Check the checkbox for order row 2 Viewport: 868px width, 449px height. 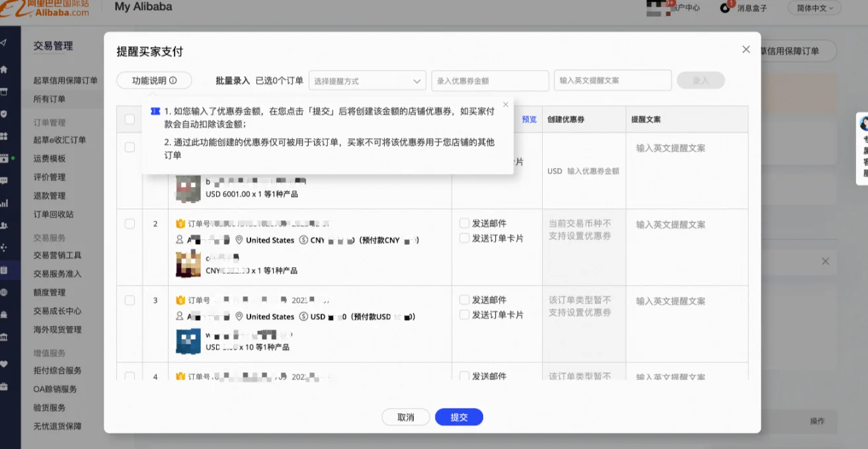(130, 224)
